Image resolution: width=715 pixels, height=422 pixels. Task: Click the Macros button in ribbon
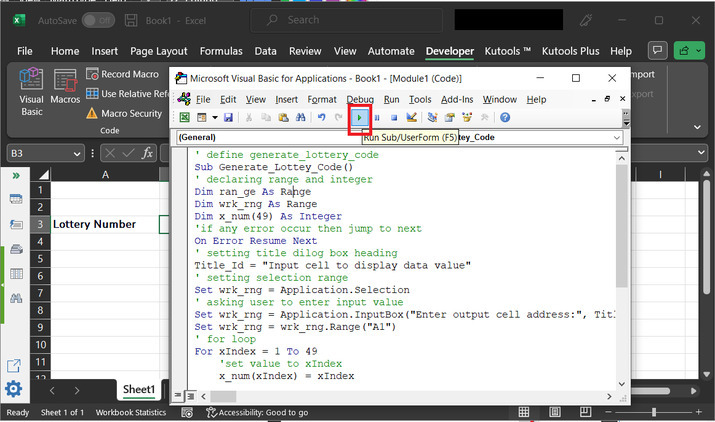pos(66,90)
